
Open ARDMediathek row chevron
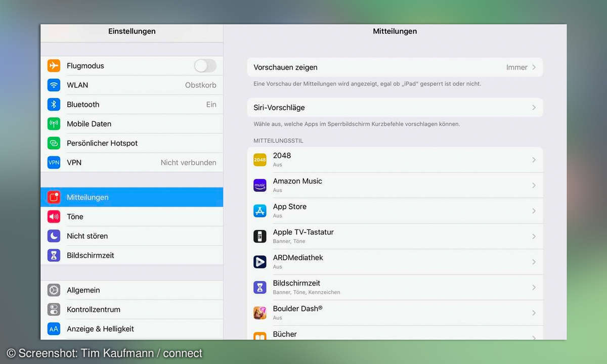tap(534, 262)
